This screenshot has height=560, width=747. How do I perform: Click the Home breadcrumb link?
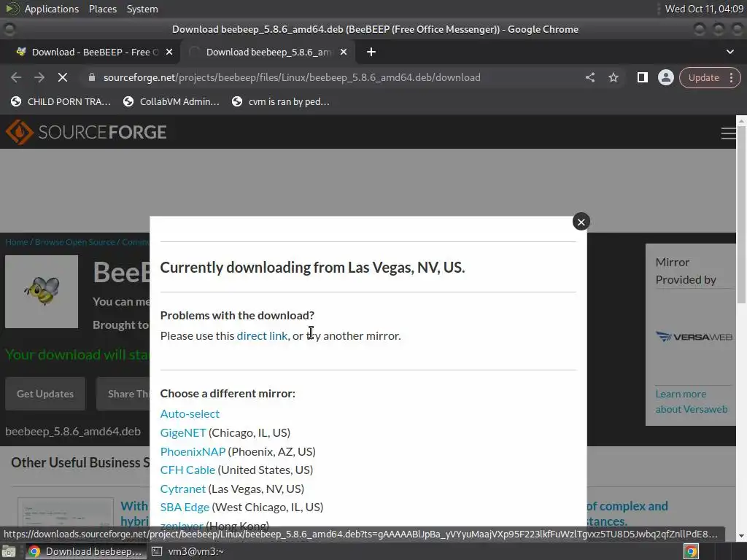[x=16, y=242]
